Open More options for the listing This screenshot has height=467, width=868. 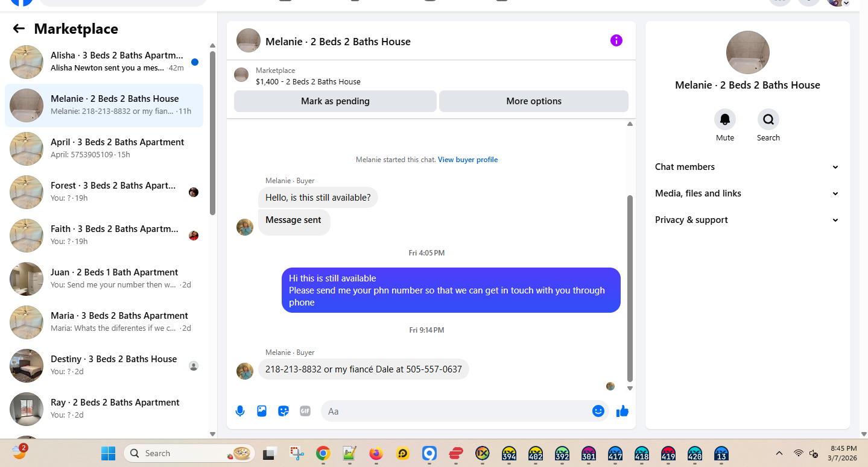tap(534, 101)
